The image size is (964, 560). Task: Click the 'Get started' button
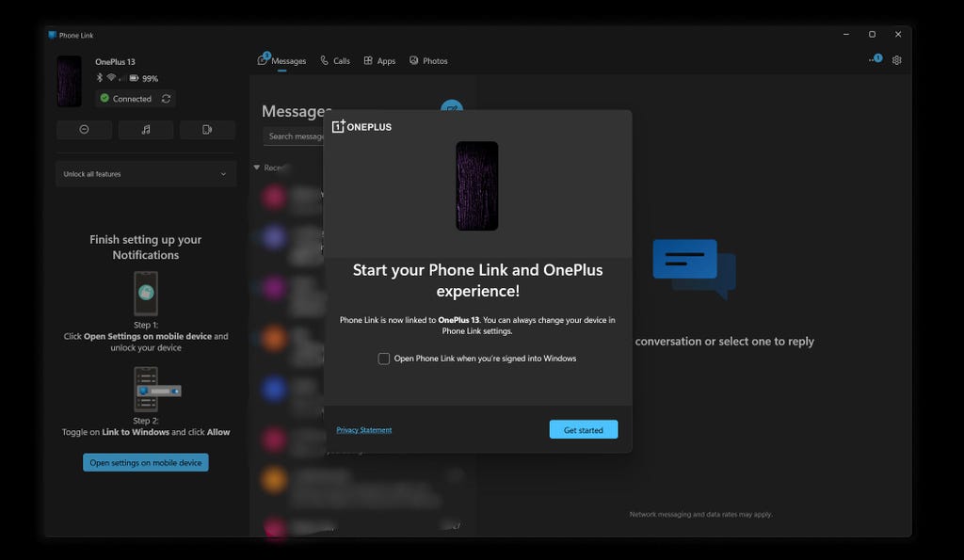pyautogui.click(x=583, y=430)
